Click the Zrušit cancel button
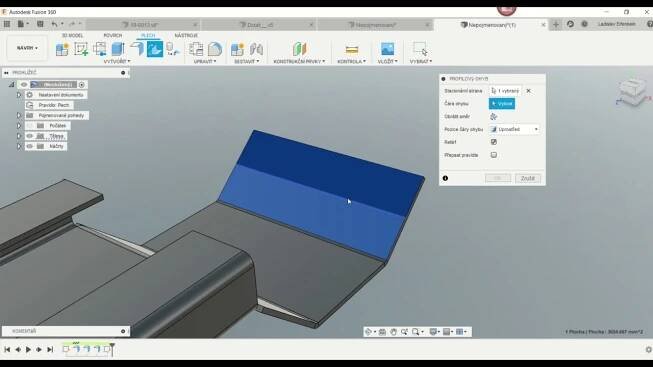Screen dimensions: 653x367 pos(528,178)
